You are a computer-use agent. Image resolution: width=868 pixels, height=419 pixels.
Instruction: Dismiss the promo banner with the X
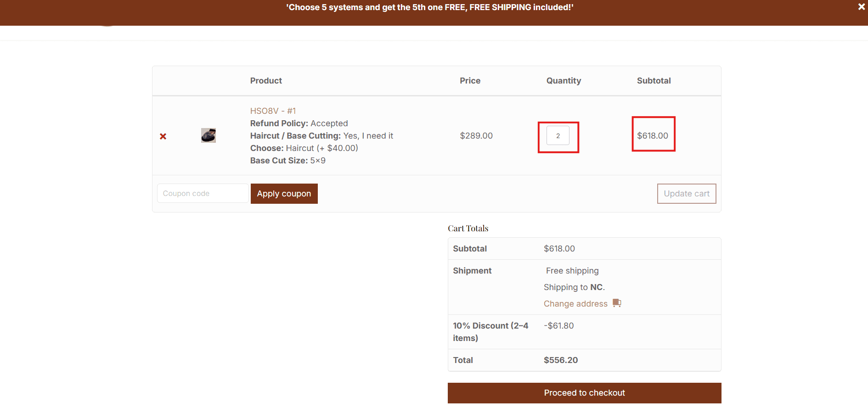[862, 7]
